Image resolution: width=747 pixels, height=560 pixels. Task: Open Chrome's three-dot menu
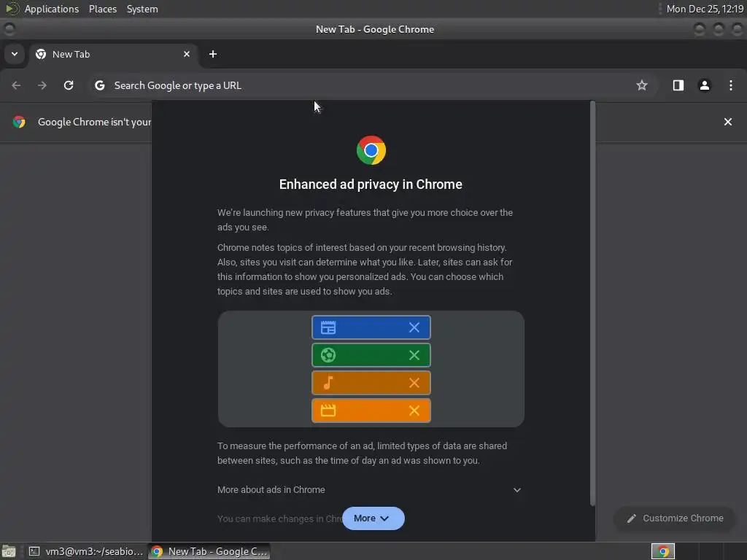pos(730,85)
